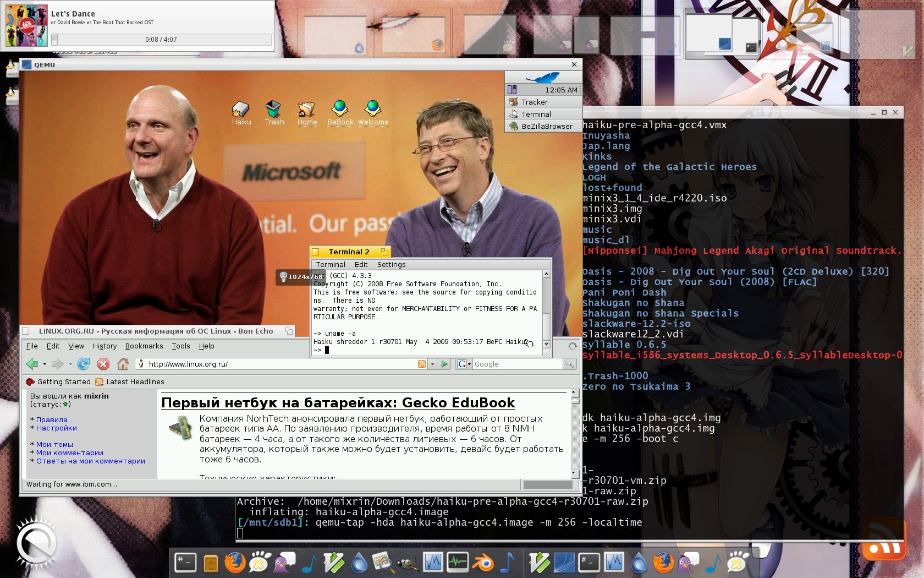This screenshot has height=578, width=924.
Task: Open the Gecko EduBook headline link
Action: coord(338,403)
